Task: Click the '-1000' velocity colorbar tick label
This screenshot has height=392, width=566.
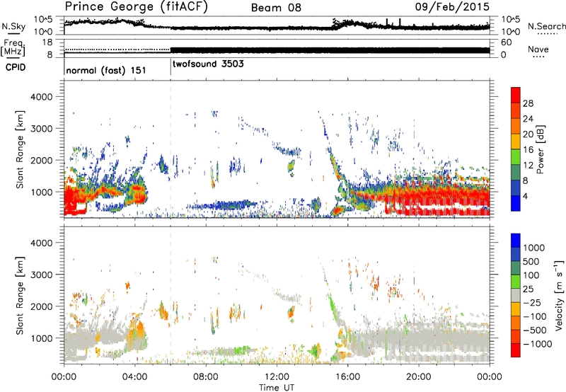Action: coord(537,344)
